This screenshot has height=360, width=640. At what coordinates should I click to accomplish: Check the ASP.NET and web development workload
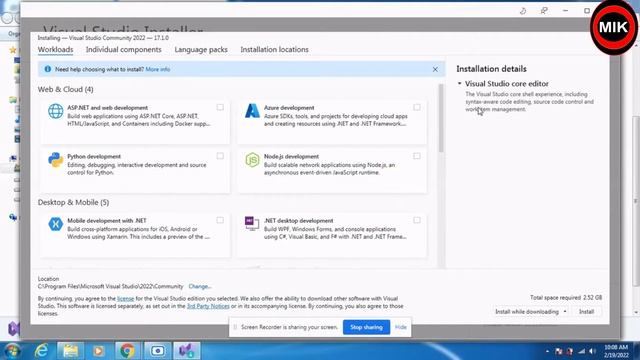coord(220,107)
